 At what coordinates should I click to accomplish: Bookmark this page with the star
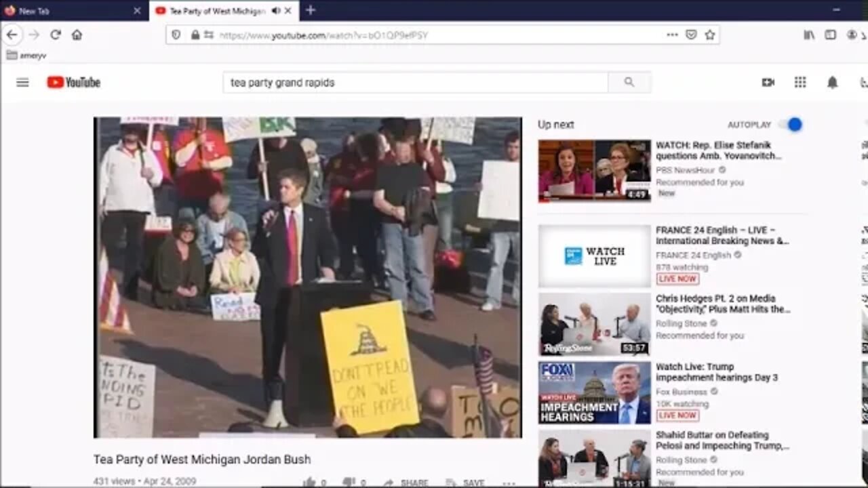710,35
